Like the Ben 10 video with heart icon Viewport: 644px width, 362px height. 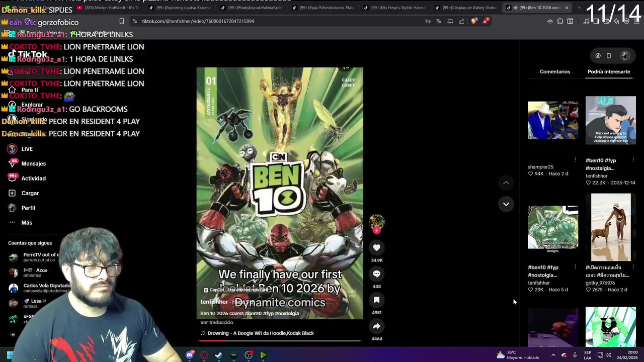click(x=376, y=247)
